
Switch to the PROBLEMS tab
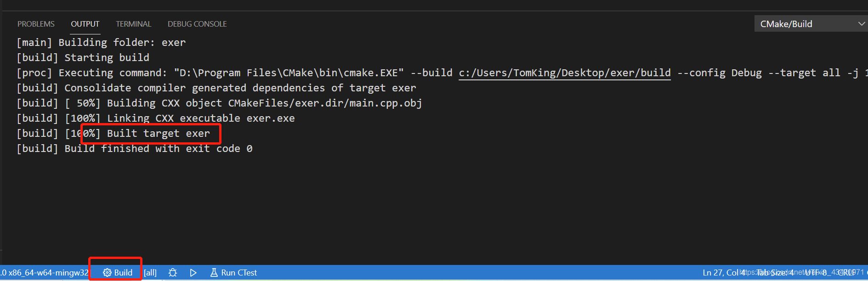pyautogui.click(x=36, y=23)
